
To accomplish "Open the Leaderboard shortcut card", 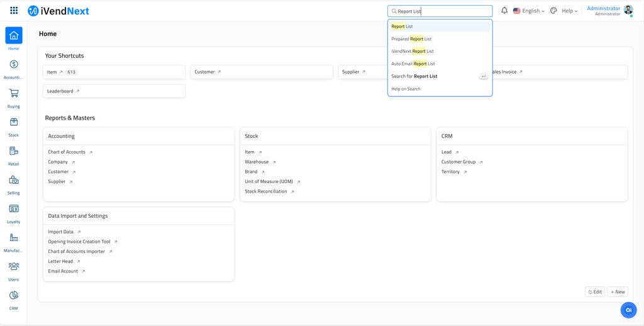I will click(114, 91).
